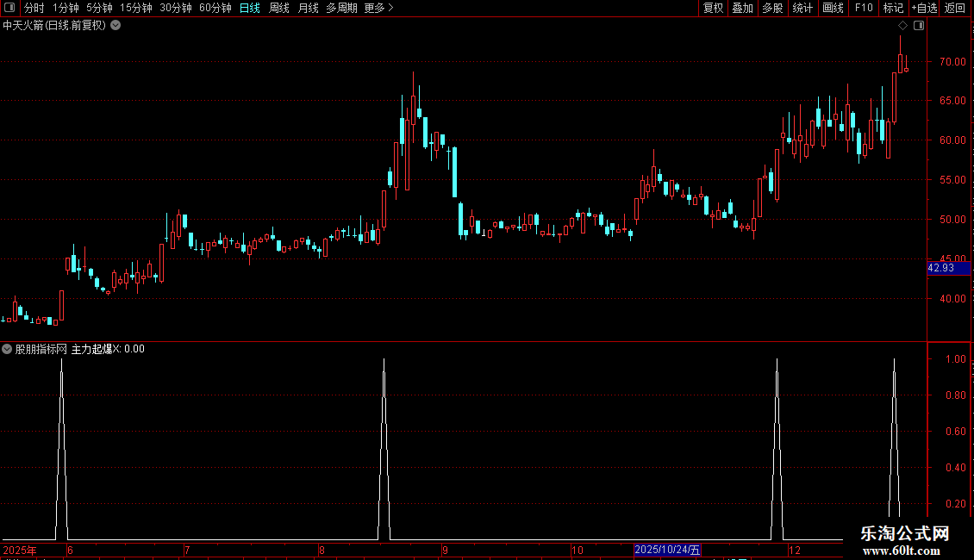
Task: Click month 9 on the time axis
Action: tap(445, 550)
